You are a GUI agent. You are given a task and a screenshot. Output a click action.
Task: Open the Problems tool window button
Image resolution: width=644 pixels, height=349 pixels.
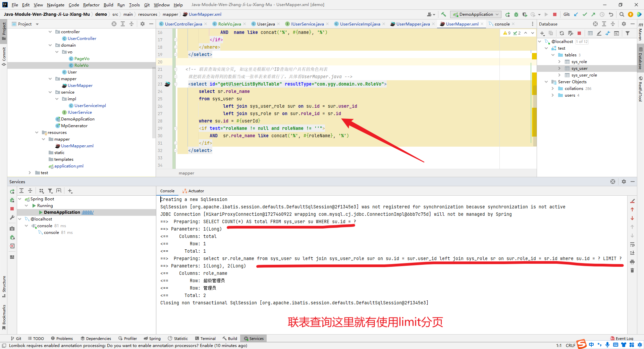pyautogui.click(x=62, y=338)
